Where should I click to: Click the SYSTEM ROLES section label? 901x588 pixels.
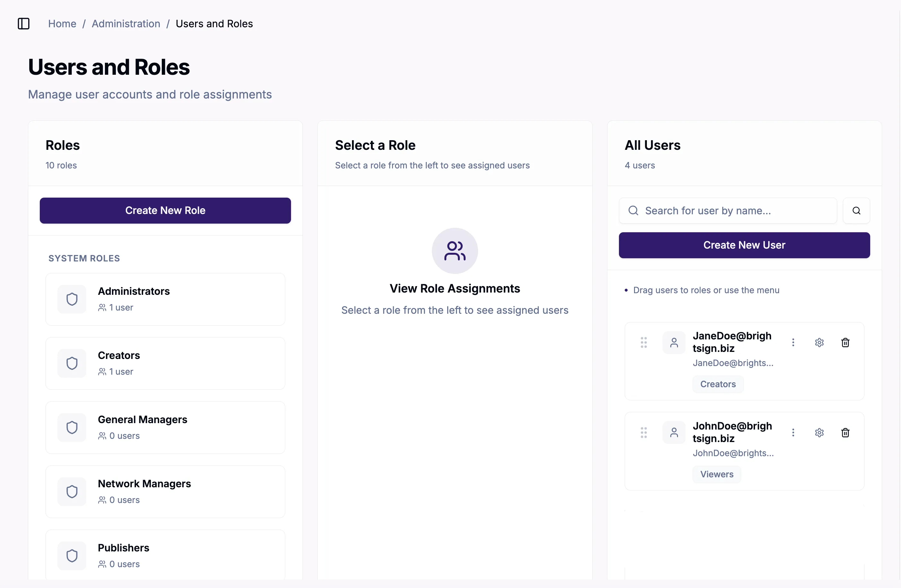click(x=84, y=258)
